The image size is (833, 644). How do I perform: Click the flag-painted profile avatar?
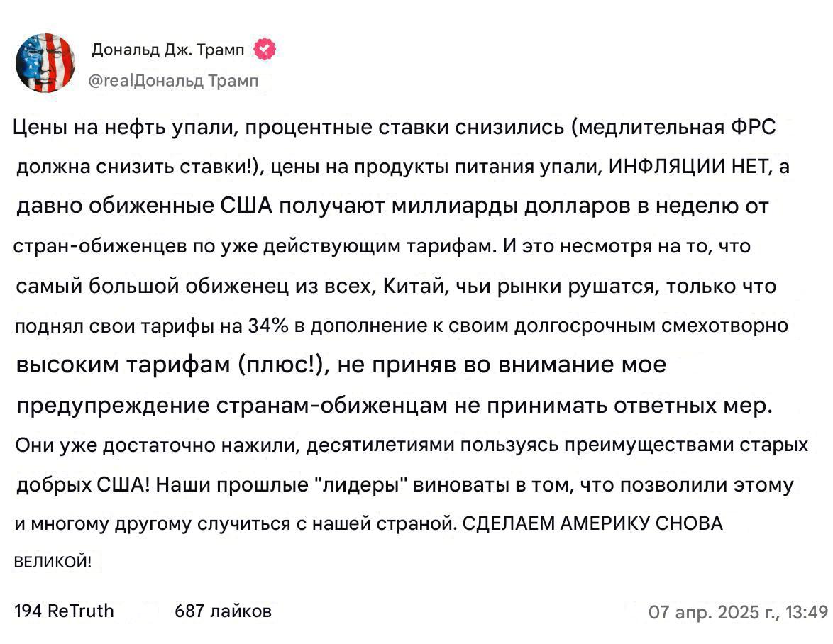click(x=45, y=62)
